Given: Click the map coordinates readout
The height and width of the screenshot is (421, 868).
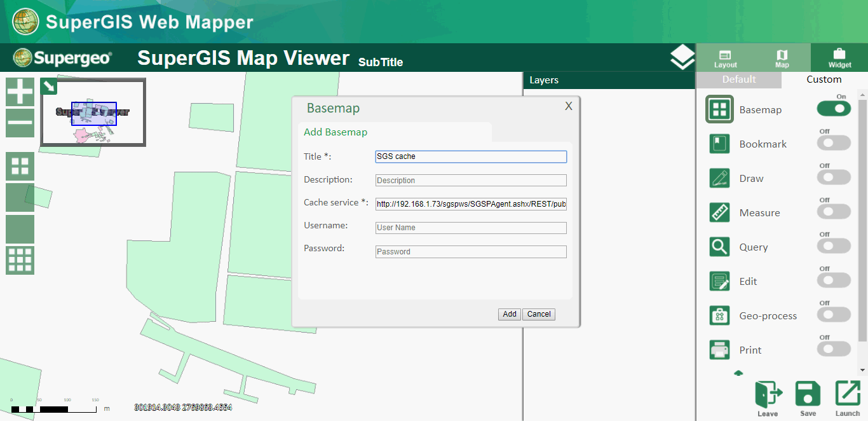Looking at the screenshot, I should click(183, 407).
